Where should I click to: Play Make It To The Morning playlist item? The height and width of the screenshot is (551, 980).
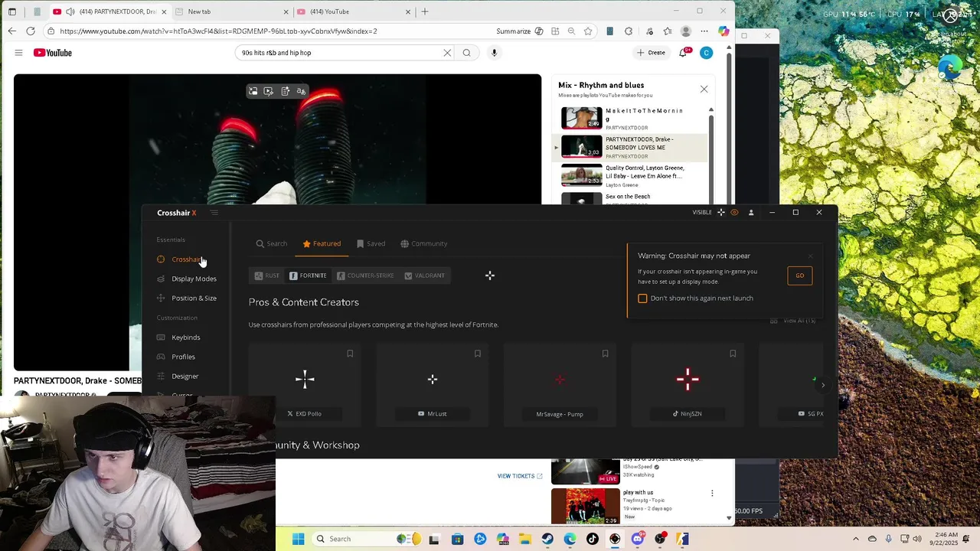tap(630, 119)
